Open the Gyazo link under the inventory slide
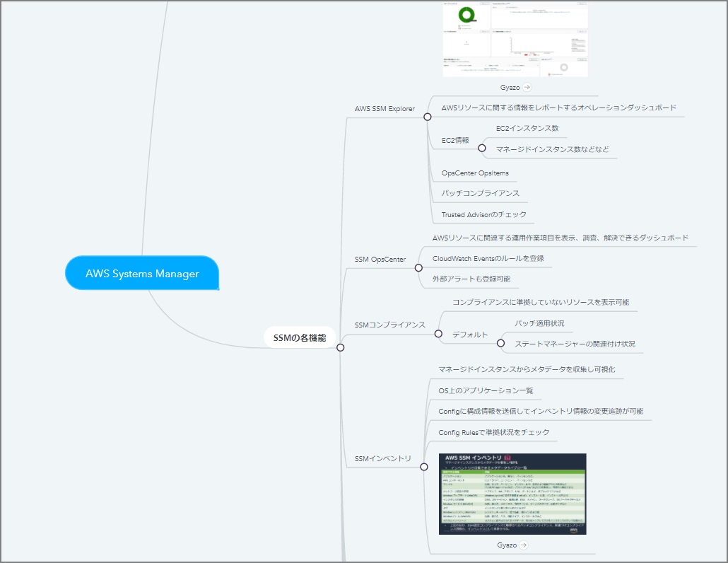The image size is (728, 563). (x=507, y=545)
